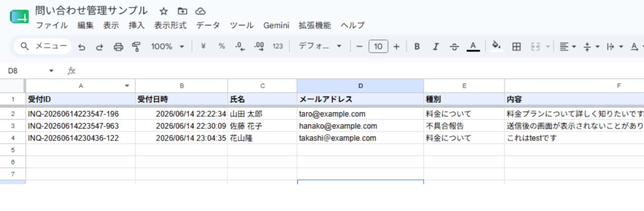The width and height of the screenshot is (644, 211).
Task: Redo the last action
Action: tap(100, 47)
